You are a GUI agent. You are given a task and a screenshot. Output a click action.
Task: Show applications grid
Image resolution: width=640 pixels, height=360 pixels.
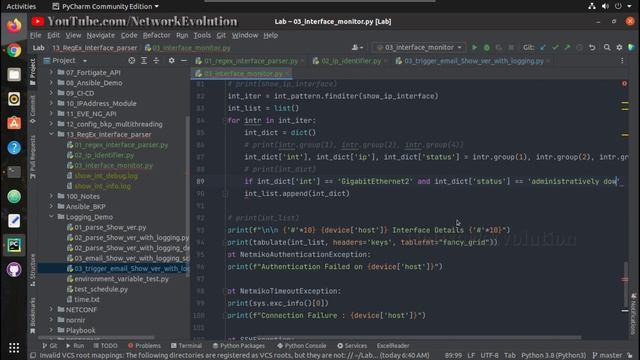coord(14,348)
